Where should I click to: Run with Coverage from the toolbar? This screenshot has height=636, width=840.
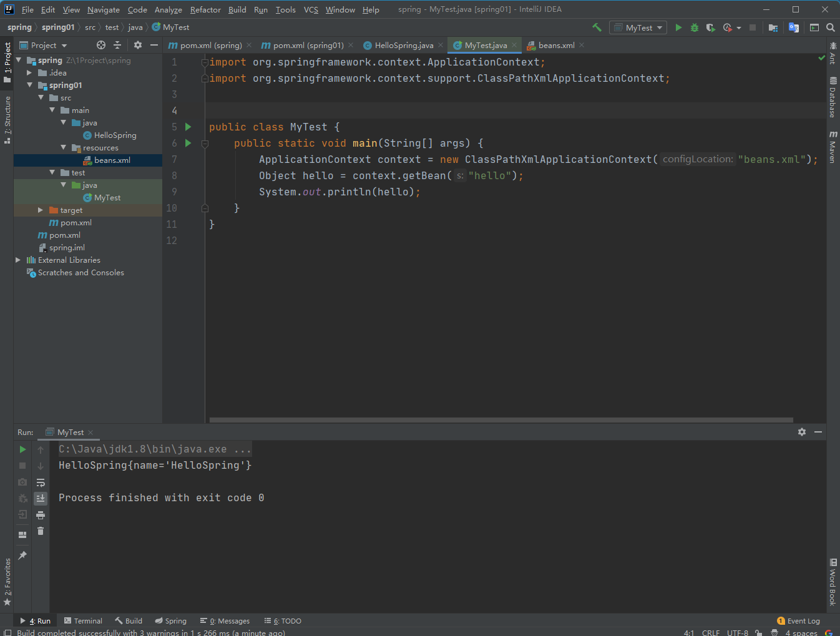click(710, 27)
